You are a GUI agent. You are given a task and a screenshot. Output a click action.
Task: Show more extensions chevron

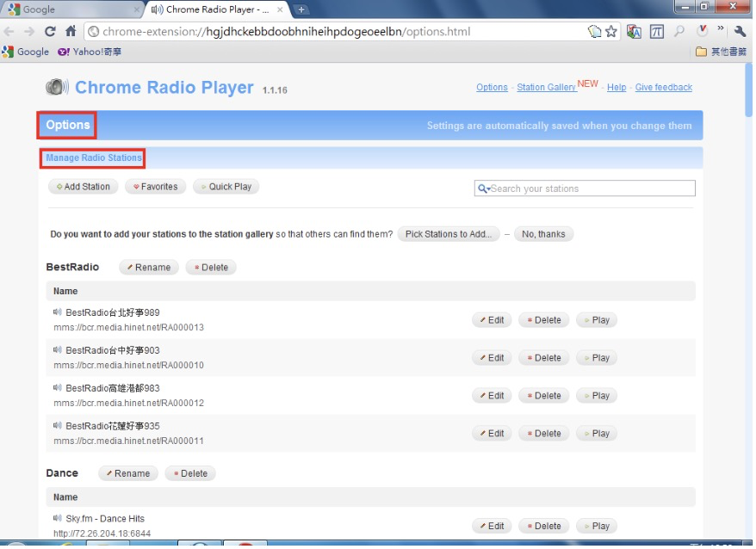point(721,29)
